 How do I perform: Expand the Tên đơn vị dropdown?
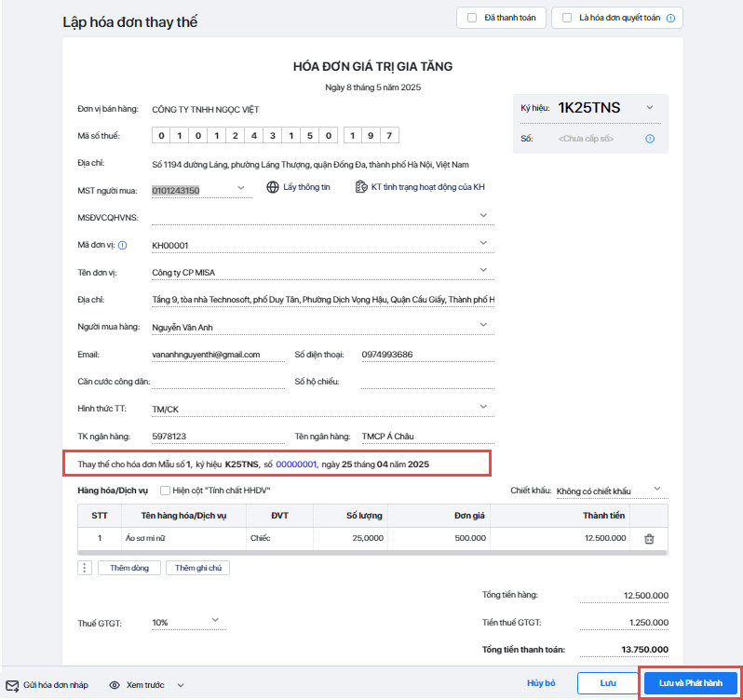[x=483, y=270]
